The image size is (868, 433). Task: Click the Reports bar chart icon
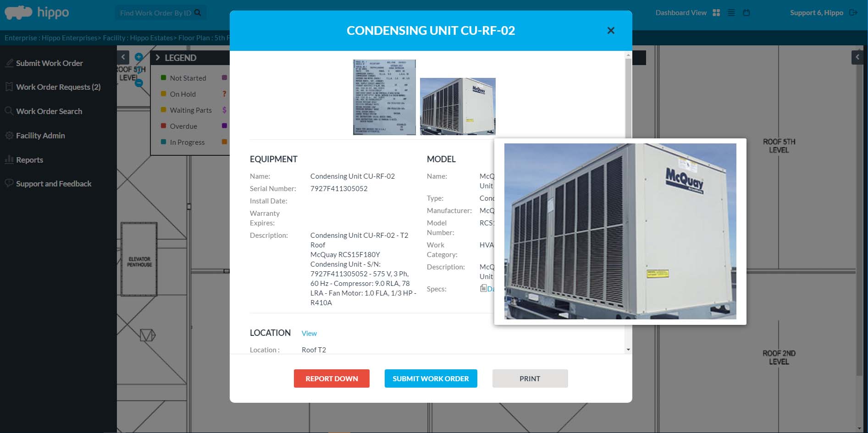click(x=9, y=159)
